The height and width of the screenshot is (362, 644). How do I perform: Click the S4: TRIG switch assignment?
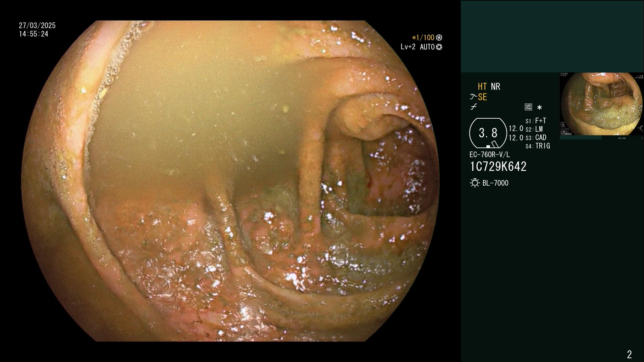pyautogui.click(x=538, y=146)
